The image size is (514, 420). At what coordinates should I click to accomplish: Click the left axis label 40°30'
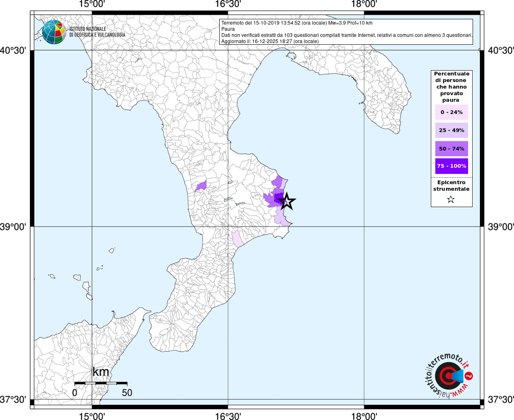[x=13, y=50]
